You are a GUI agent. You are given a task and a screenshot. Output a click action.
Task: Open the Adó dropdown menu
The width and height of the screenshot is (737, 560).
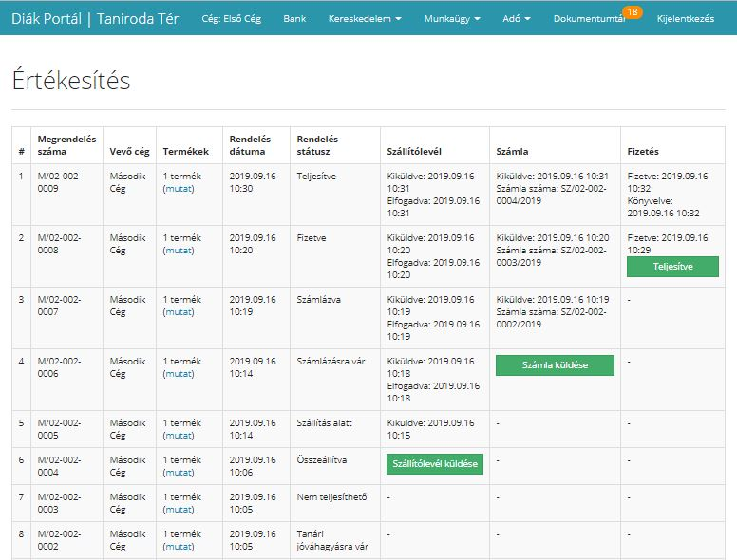514,19
